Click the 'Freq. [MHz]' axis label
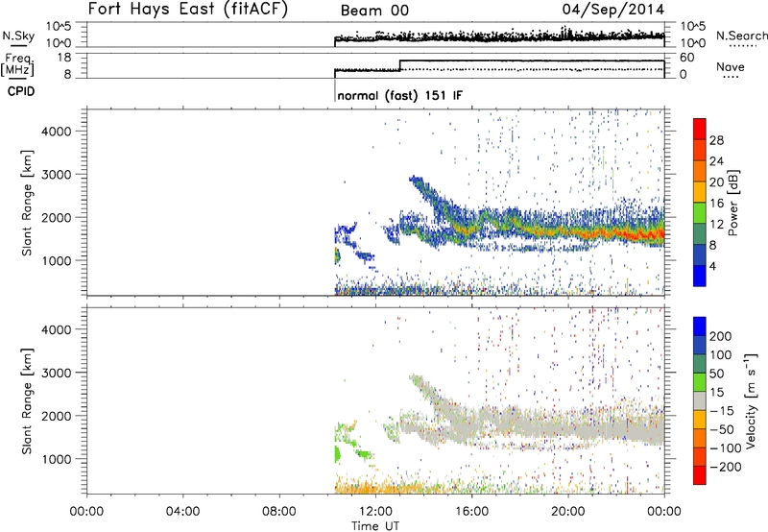This screenshot has width=768, height=532. (17, 64)
